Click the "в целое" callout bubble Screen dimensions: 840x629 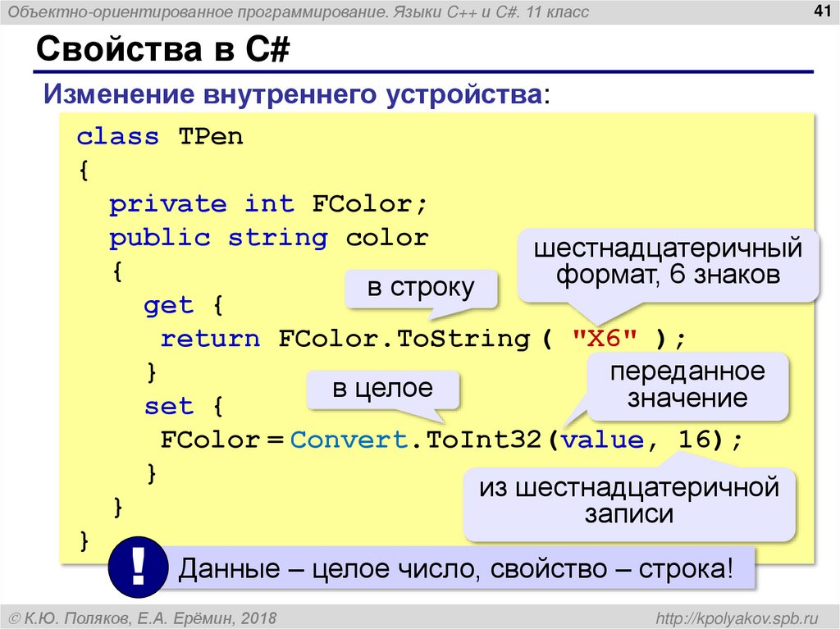pyautogui.click(x=382, y=389)
